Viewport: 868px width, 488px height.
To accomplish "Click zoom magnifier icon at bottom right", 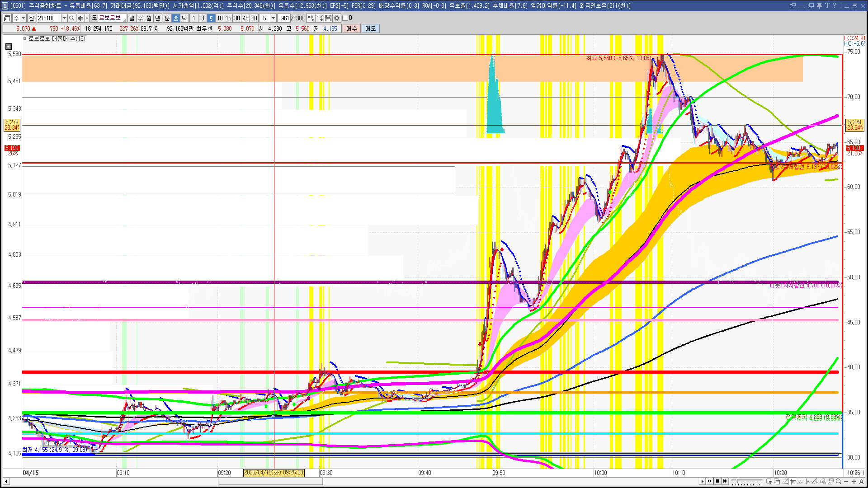I will [x=839, y=481].
